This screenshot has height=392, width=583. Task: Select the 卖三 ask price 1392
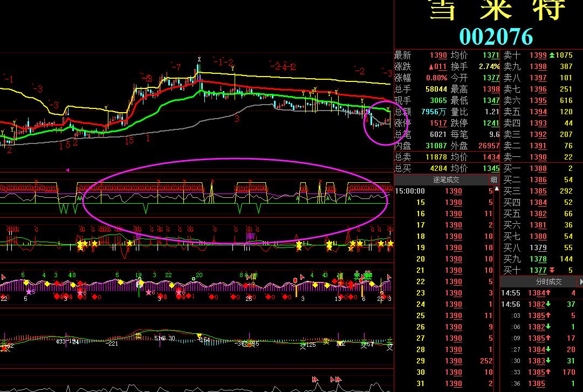point(538,134)
